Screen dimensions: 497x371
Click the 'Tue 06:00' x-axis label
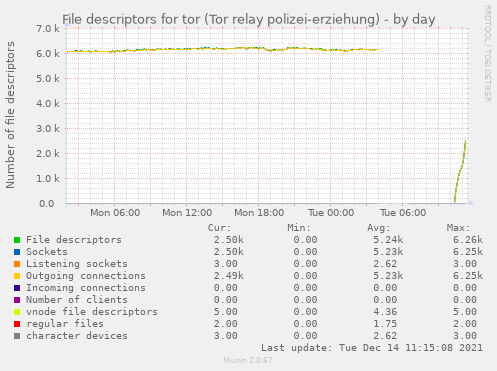point(403,213)
